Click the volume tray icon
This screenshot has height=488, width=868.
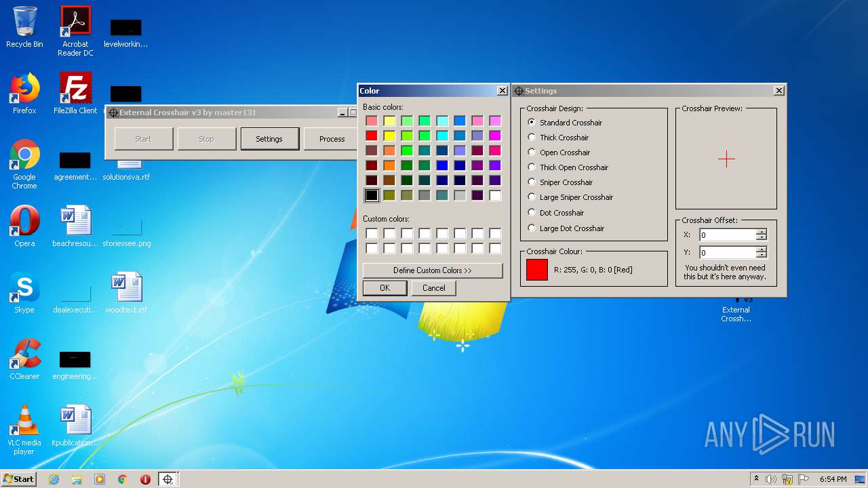(771, 479)
